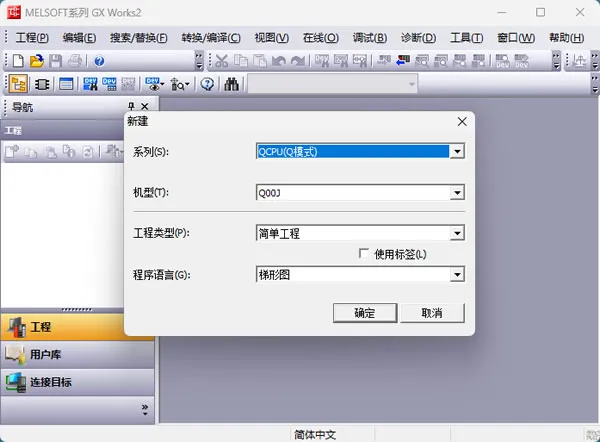Switch to the 连接目标 navigation tab
600x442 pixels.
point(78,382)
